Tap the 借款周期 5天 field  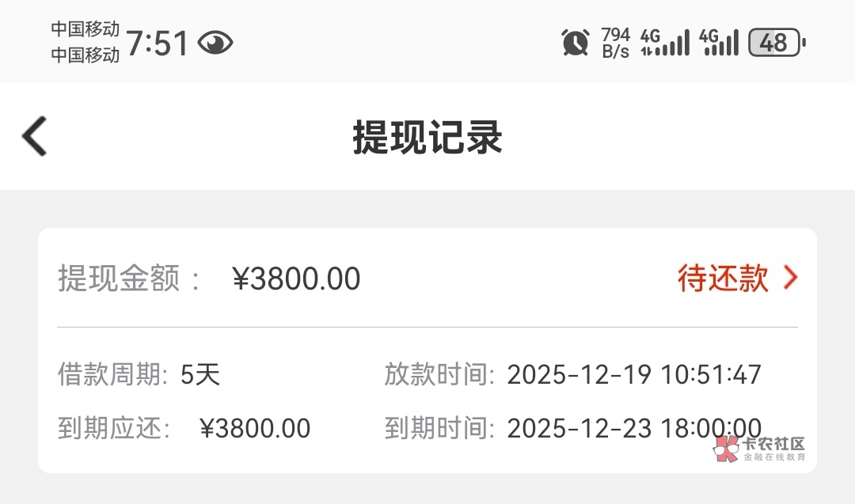pos(200,374)
